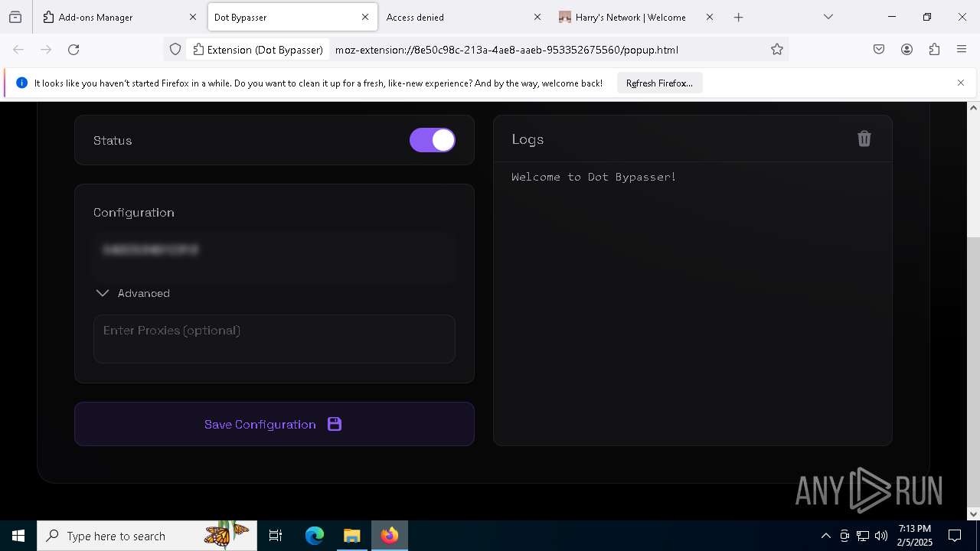980x551 pixels.
Task: Click the Configuration section heading
Action: point(134,213)
